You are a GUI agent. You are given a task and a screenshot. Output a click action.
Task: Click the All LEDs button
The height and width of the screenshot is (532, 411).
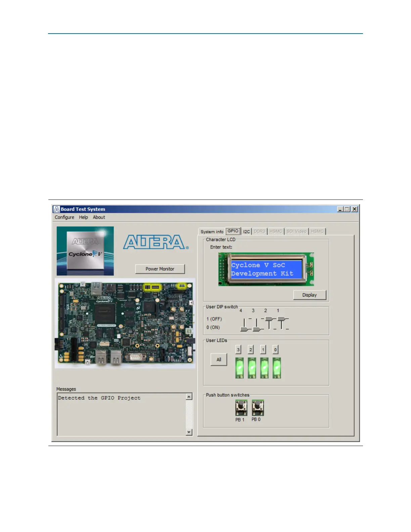click(219, 360)
